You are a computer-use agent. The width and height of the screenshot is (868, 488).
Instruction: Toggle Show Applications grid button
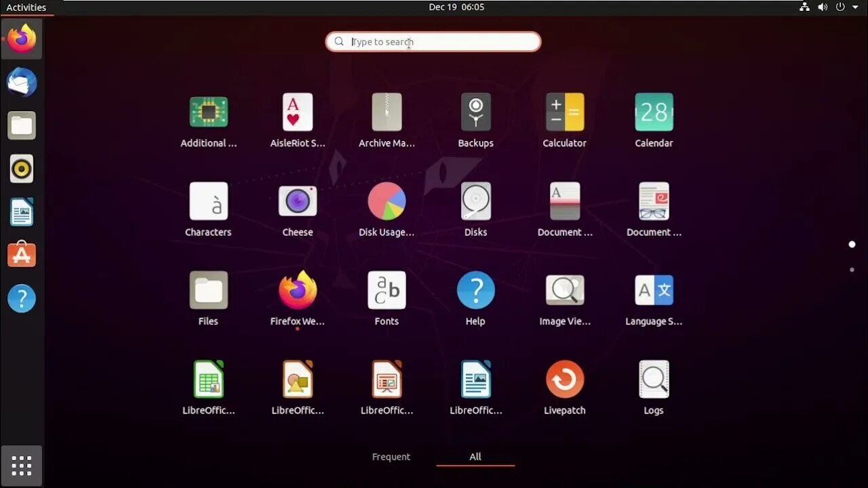click(x=22, y=466)
